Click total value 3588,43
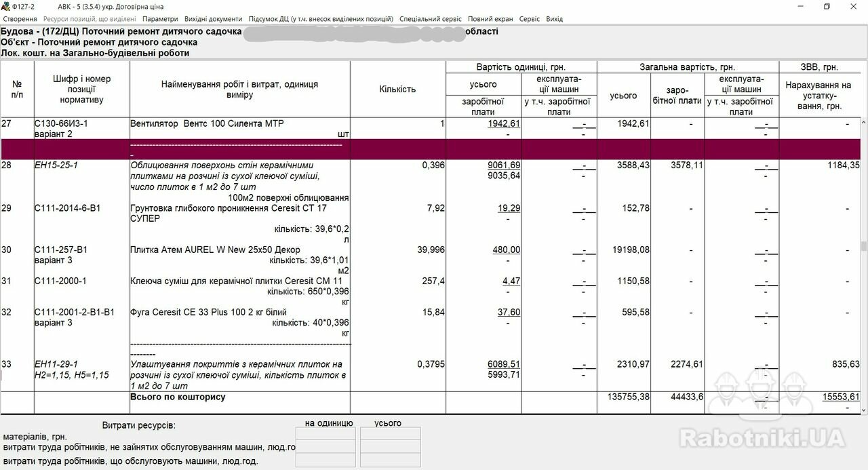 tap(633, 165)
